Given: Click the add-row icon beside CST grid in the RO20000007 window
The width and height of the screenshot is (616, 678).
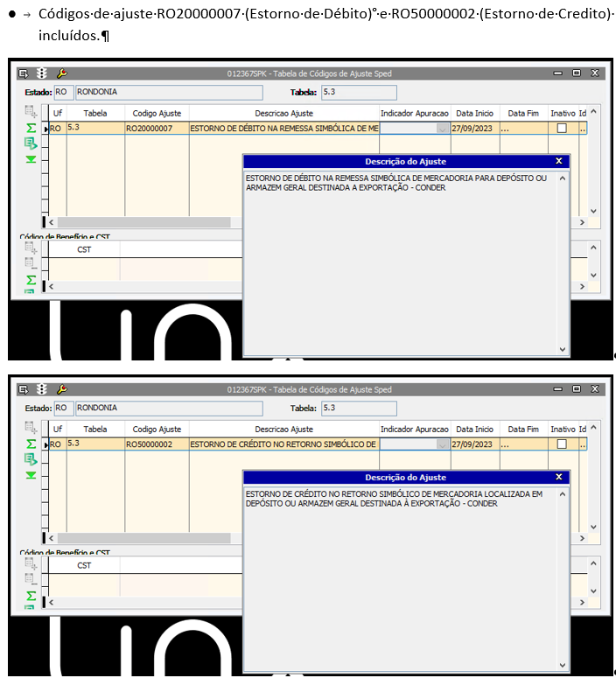Looking at the screenshot, I should [31, 248].
